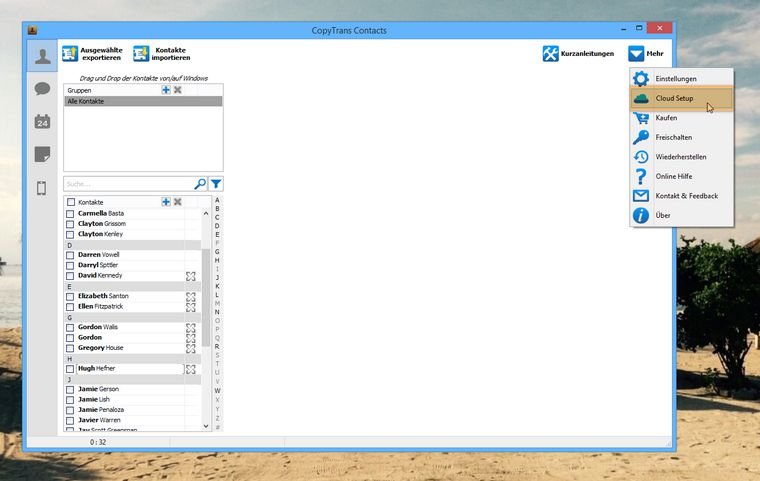Select the Alle Kontakte group
The width and height of the screenshot is (760, 481).
pyautogui.click(x=143, y=101)
